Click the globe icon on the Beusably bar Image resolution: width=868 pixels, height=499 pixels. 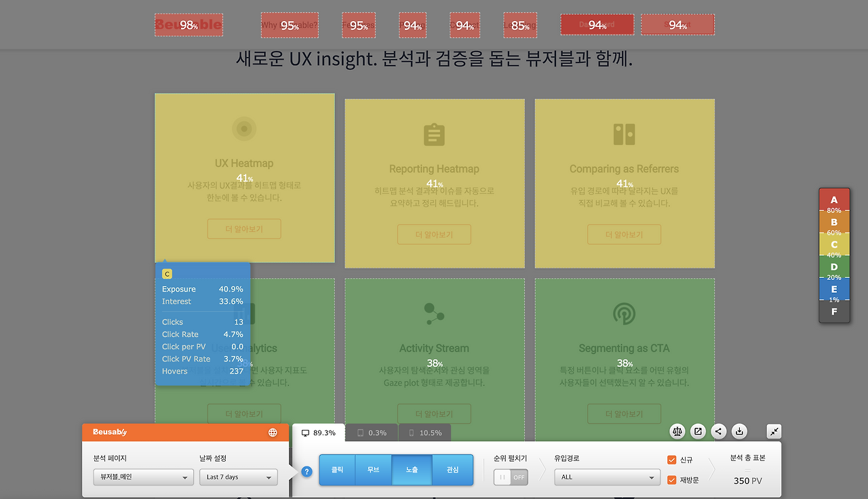point(272,431)
